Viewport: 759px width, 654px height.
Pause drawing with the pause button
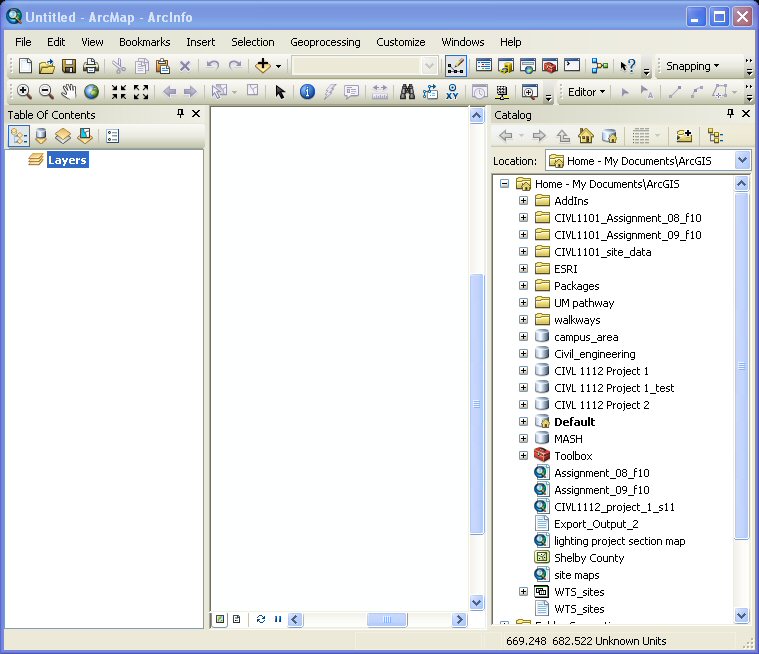click(278, 619)
